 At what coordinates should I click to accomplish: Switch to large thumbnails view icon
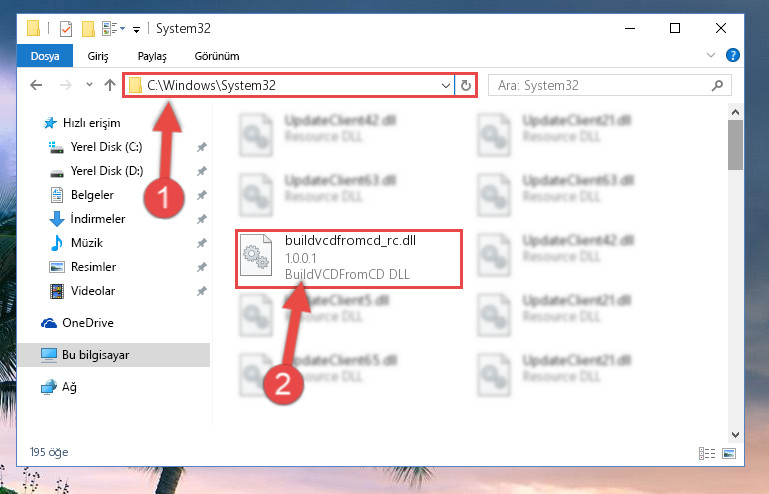(x=729, y=453)
